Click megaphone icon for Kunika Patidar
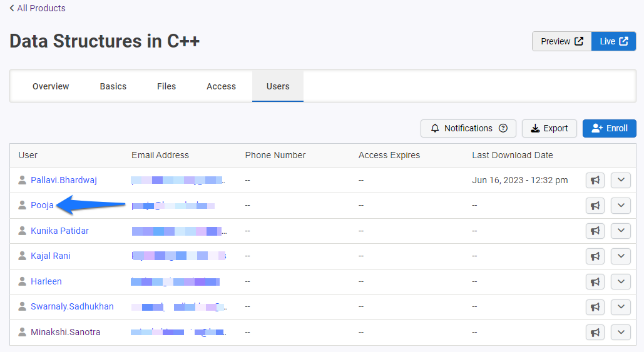644x352 pixels. [x=595, y=231]
